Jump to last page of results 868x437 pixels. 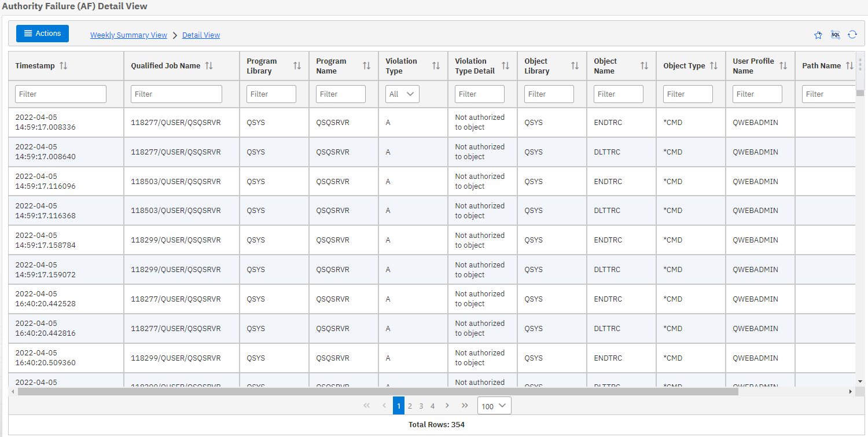[x=464, y=406]
